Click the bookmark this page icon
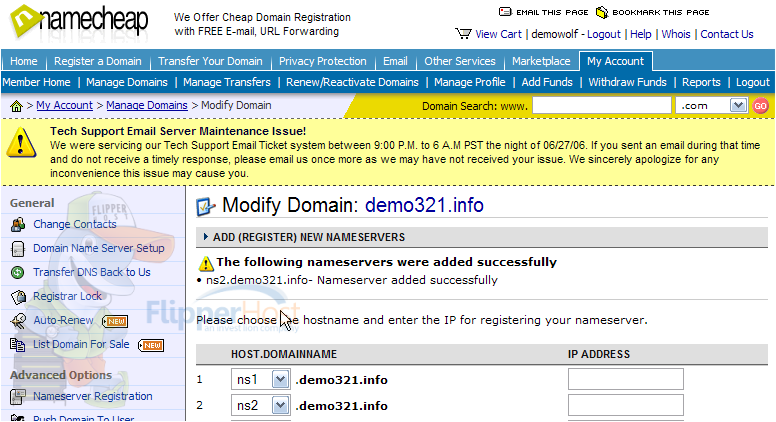The width and height of the screenshot is (776, 422). pos(601,12)
